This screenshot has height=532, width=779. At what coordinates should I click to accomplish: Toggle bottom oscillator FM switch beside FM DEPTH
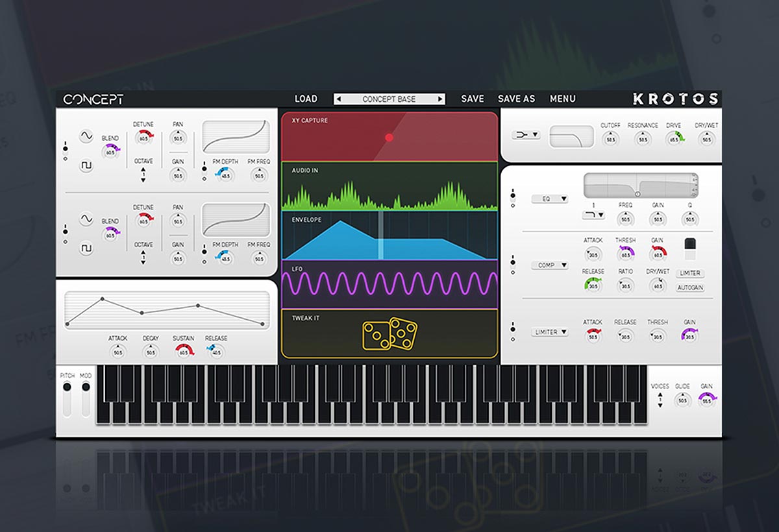click(x=204, y=254)
